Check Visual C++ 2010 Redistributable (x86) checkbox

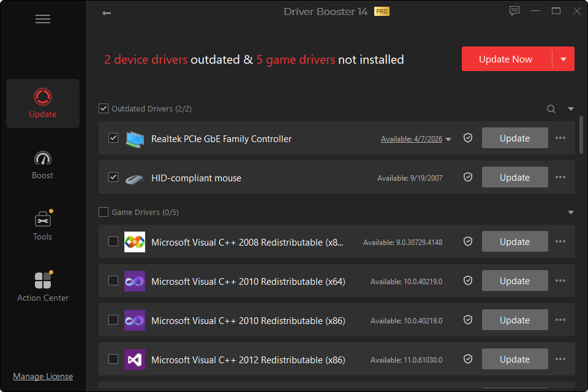coord(113,320)
